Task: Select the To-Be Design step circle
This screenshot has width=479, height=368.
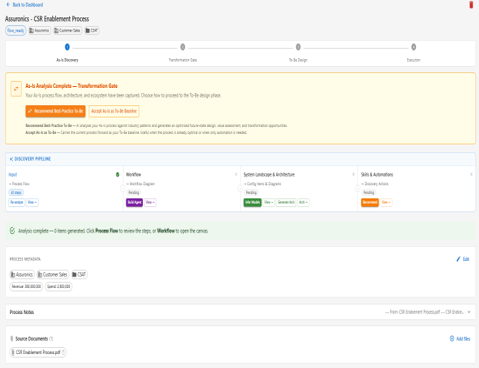Action: tap(298, 47)
